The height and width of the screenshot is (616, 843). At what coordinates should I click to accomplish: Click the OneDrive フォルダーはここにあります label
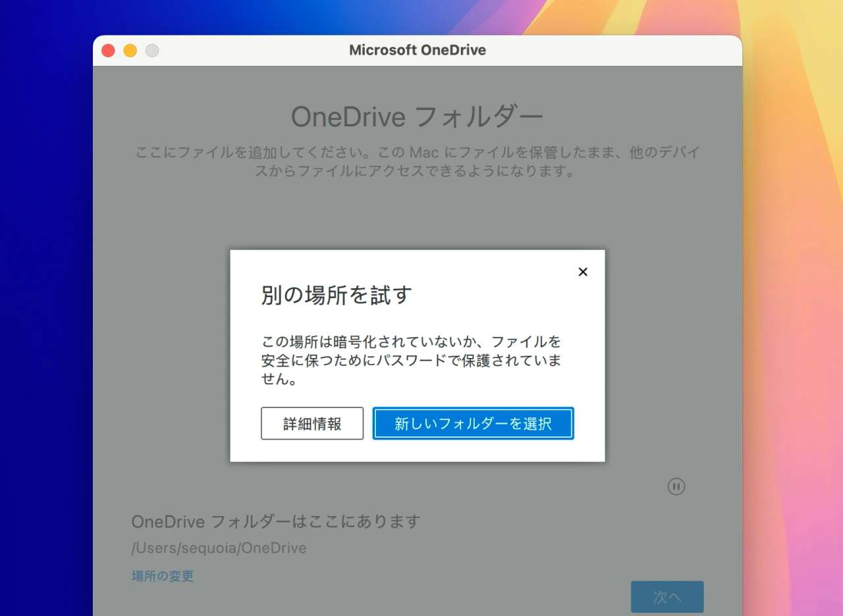click(x=276, y=522)
